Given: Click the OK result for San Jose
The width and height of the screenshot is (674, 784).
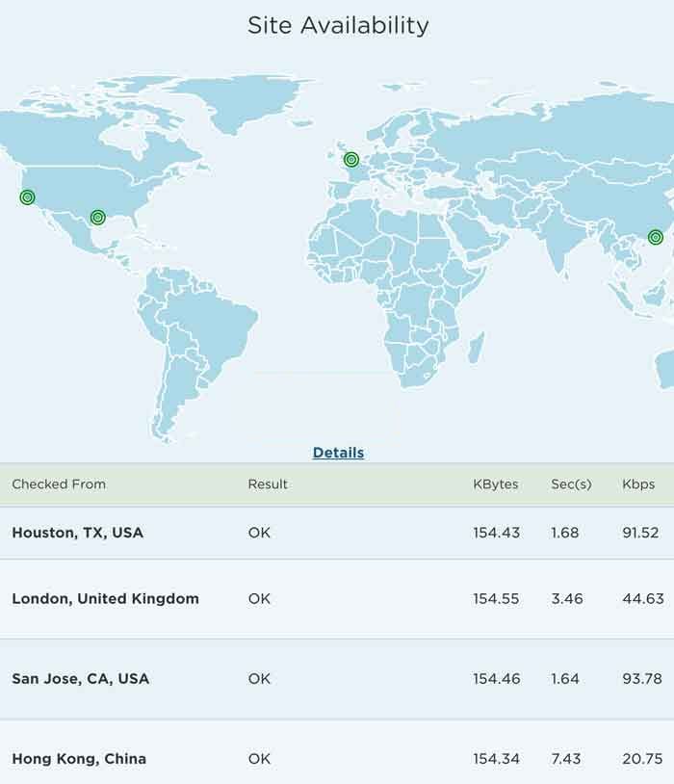Looking at the screenshot, I should (259, 678).
